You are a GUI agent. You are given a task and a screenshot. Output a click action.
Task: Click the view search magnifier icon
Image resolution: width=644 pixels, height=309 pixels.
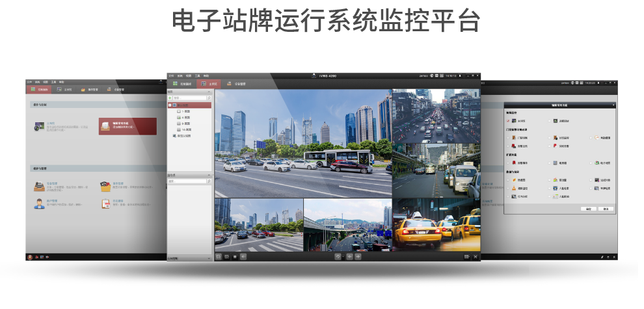208,98
